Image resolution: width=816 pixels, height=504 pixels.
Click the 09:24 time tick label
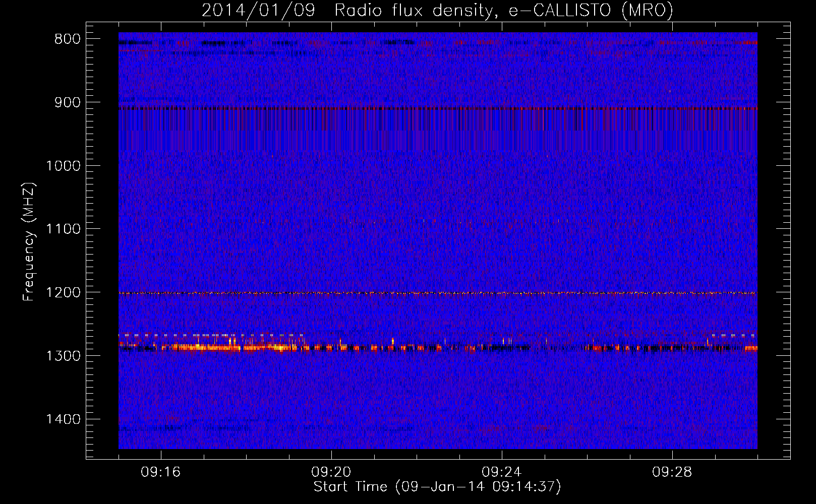[x=502, y=472]
